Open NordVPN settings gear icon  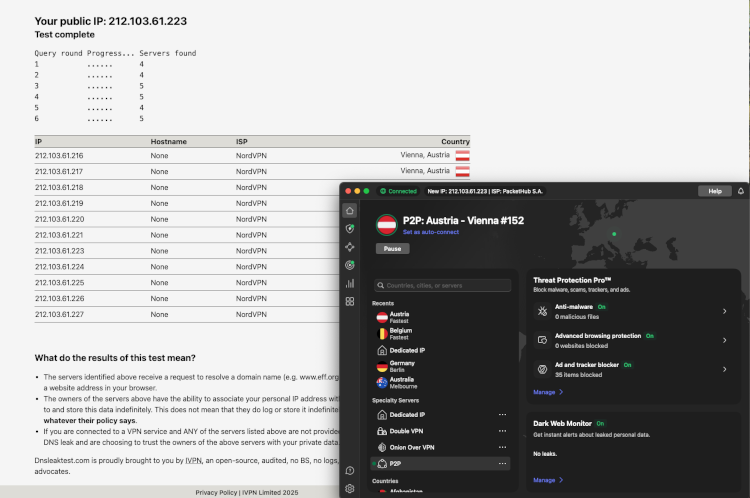coord(350,488)
